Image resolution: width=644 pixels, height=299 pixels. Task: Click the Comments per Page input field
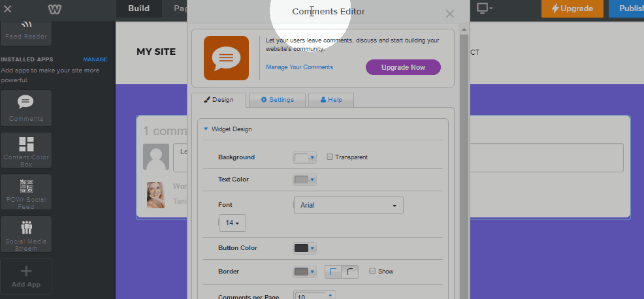click(x=310, y=295)
